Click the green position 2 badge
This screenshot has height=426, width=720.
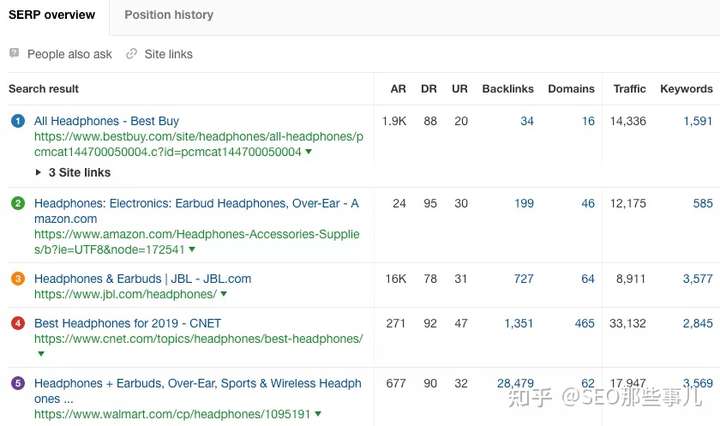(x=18, y=203)
